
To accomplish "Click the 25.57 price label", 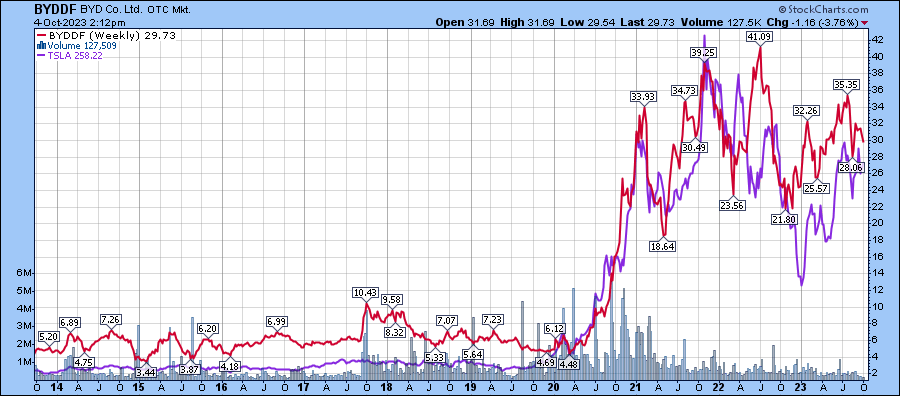I will click(817, 188).
